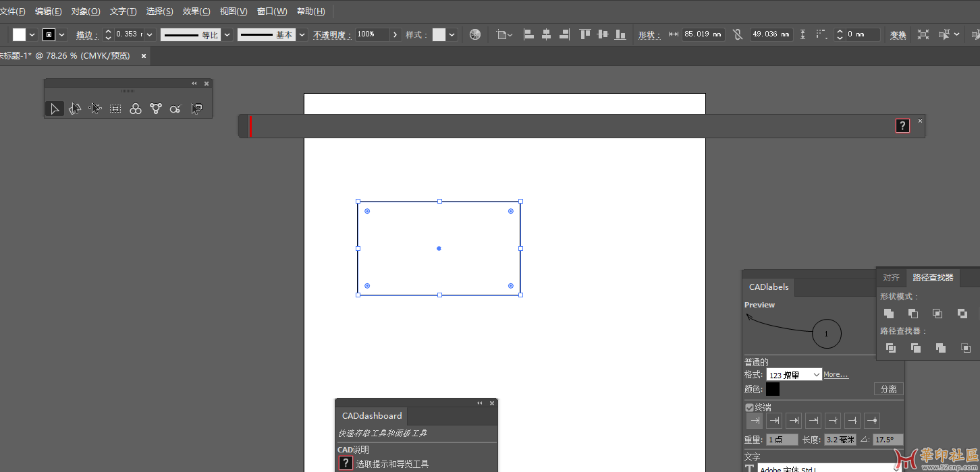980x472 pixels.
Task: Align objects to horizontal center
Action: [x=546, y=34]
